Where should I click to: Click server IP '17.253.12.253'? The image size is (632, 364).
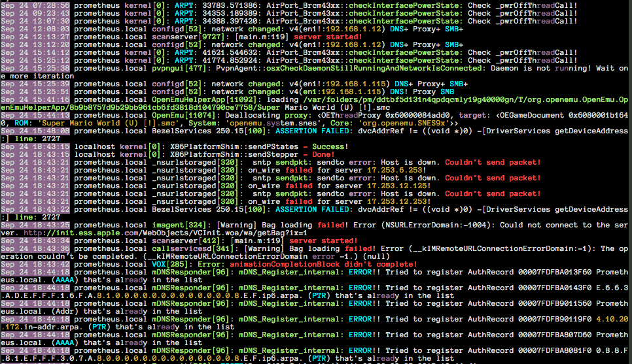pyautogui.click(x=396, y=202)
